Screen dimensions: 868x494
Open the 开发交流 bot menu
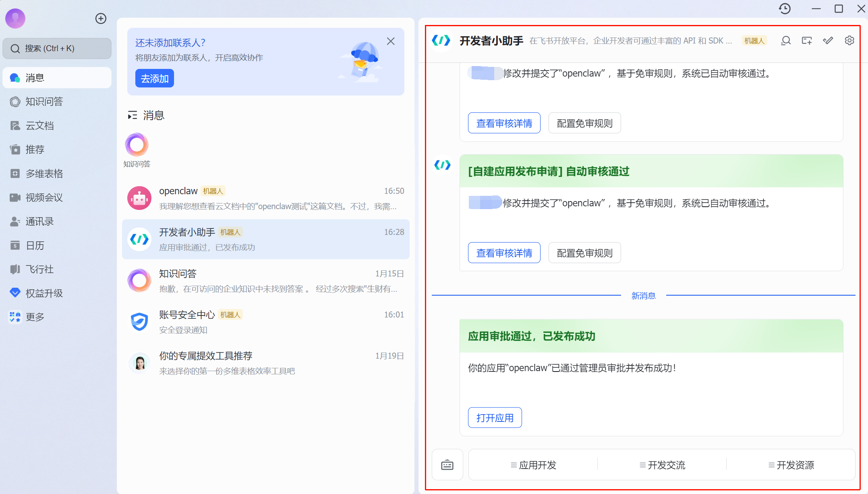[x=662, y=465]
